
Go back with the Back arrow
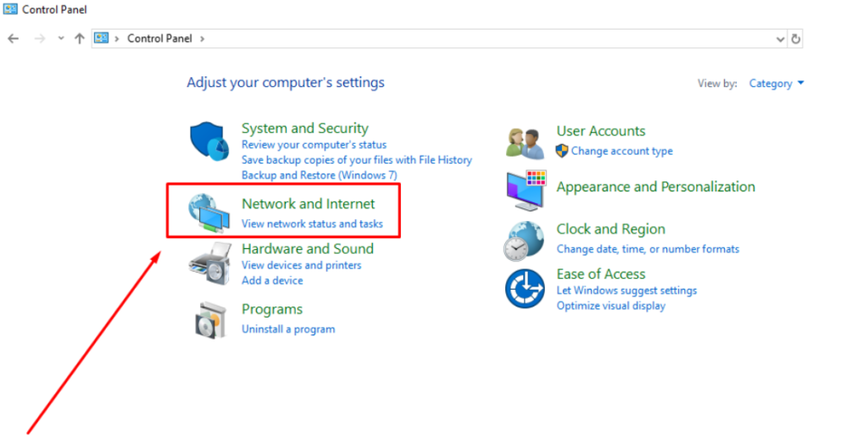point(14,39)
